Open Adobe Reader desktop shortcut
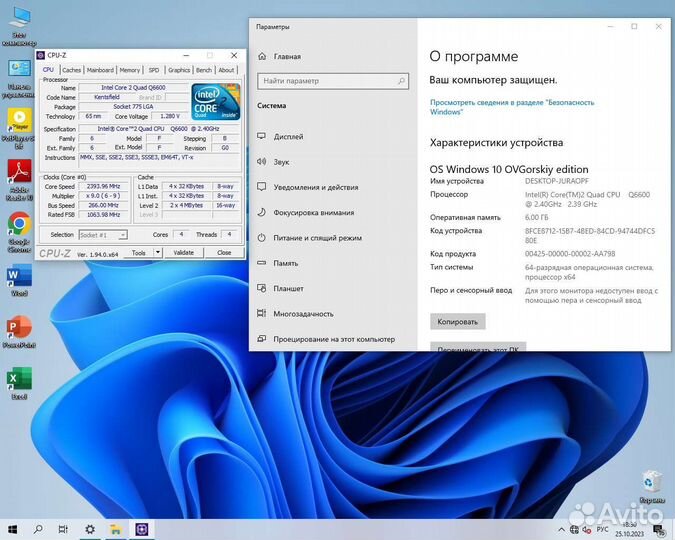Viewport: 675px width, 540px height. click(x=19, y=180)
